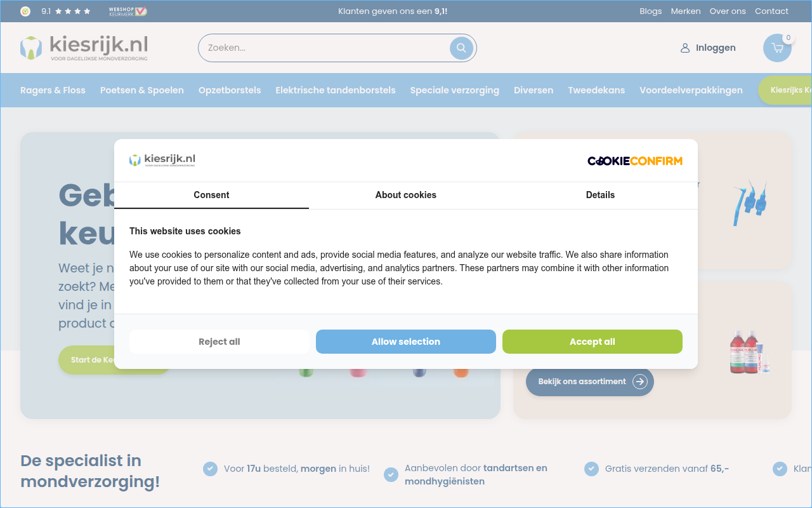Open the Merken link
The image size is (812, 508).
click(x=686, y=11)
